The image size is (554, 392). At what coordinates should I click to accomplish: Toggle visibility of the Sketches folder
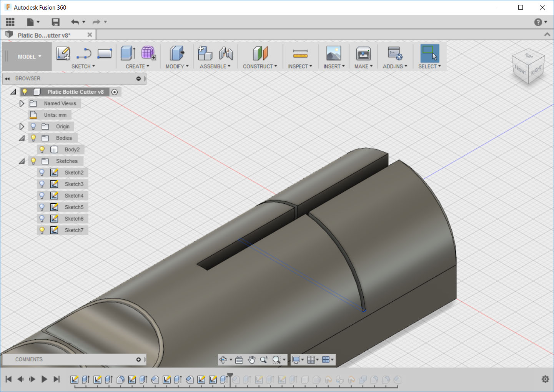pyautogui.click(x=33, y=161)
